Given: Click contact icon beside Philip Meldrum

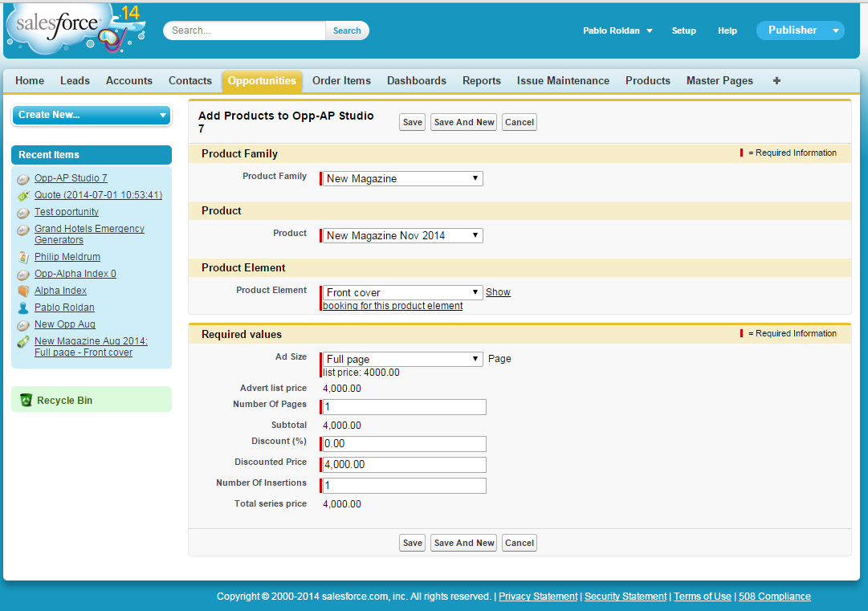Looking at the screenshot, I should coord(22,258).
